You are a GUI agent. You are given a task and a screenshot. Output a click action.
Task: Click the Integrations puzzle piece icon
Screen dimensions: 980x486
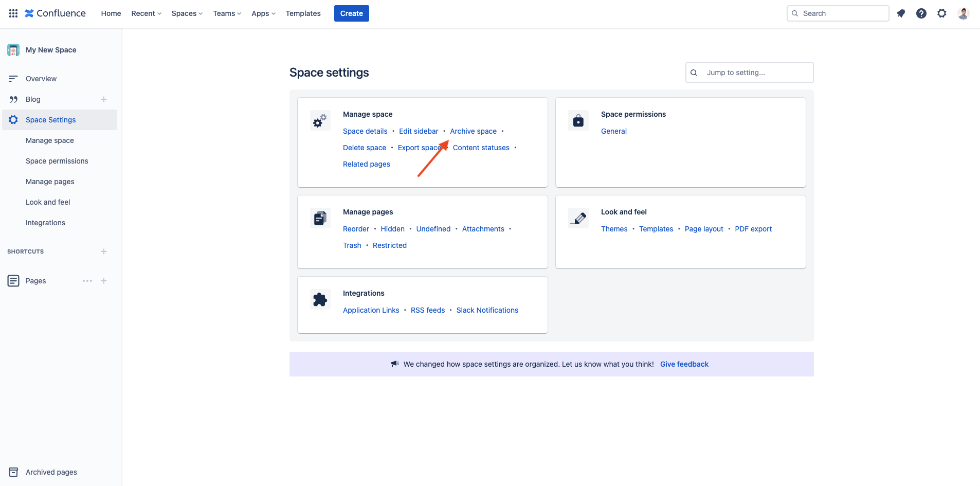pyautogui.click(x=319, y=299)
